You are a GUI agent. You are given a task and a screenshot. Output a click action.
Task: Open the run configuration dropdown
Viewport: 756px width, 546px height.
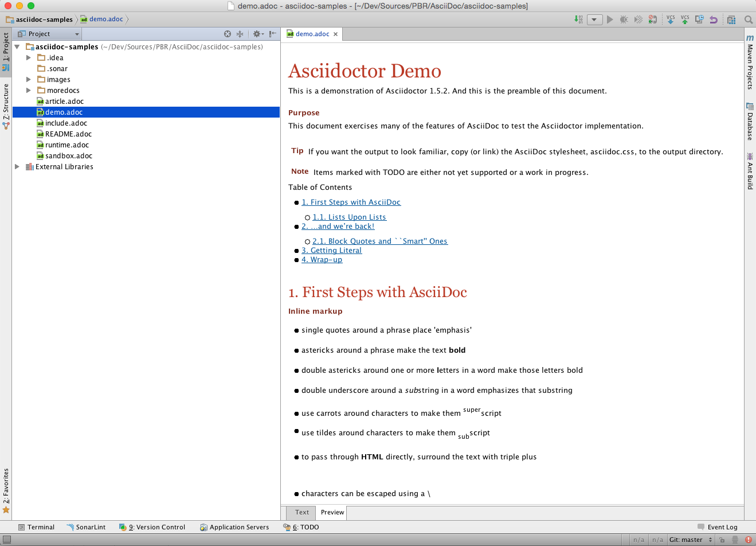click(x=594, y=19)
